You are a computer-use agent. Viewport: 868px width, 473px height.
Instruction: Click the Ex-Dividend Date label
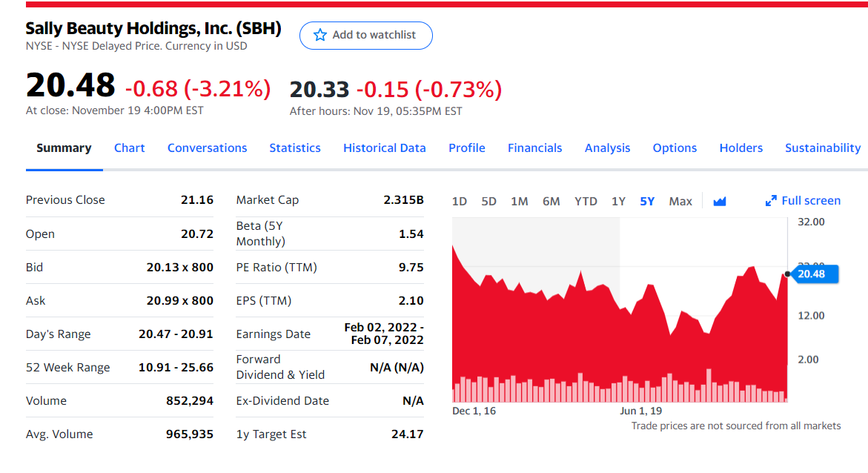282,400
